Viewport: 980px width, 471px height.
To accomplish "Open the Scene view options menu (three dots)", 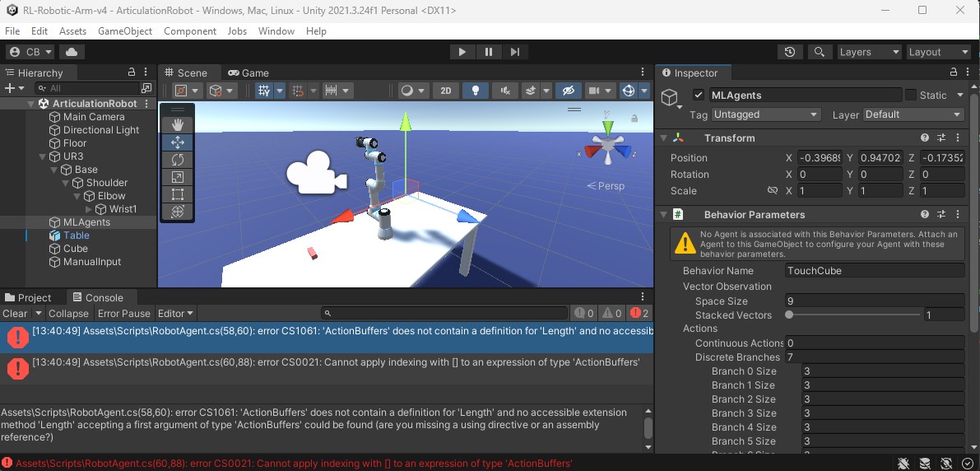I will [643, 72].
